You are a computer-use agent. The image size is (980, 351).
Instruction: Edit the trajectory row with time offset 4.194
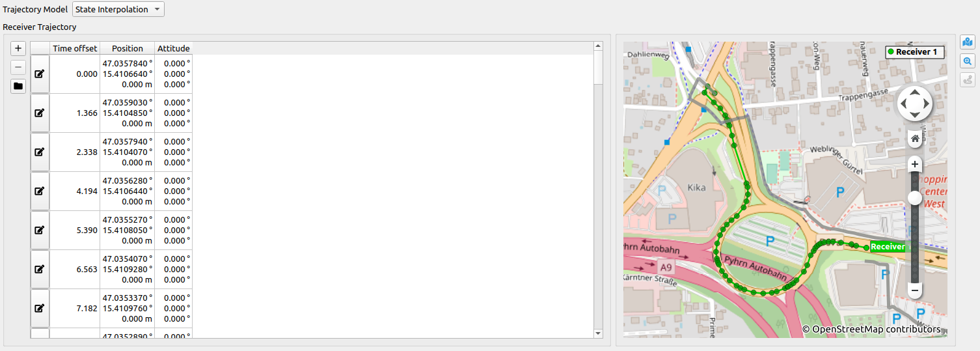click(x=40, y=191)
